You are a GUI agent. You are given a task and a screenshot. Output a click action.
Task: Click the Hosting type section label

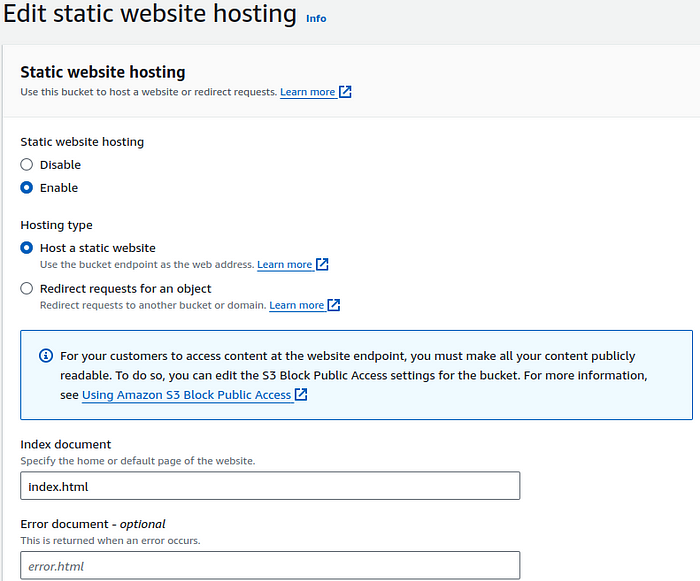[57, 225]
